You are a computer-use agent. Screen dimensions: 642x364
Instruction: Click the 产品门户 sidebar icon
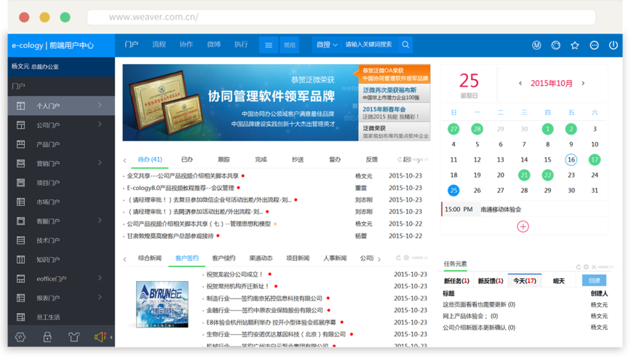pos(20,144)
